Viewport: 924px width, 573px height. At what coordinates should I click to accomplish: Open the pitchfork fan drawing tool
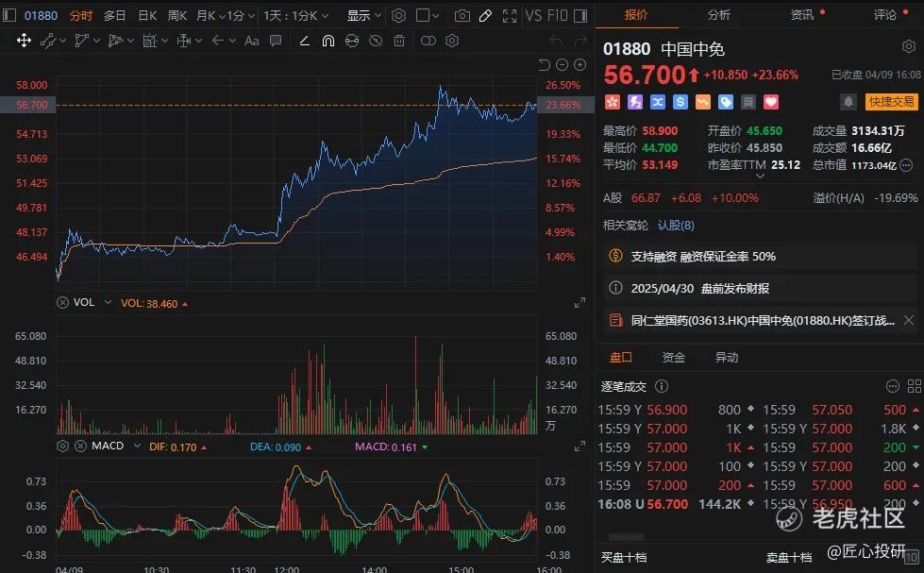[x=121, y=40]
